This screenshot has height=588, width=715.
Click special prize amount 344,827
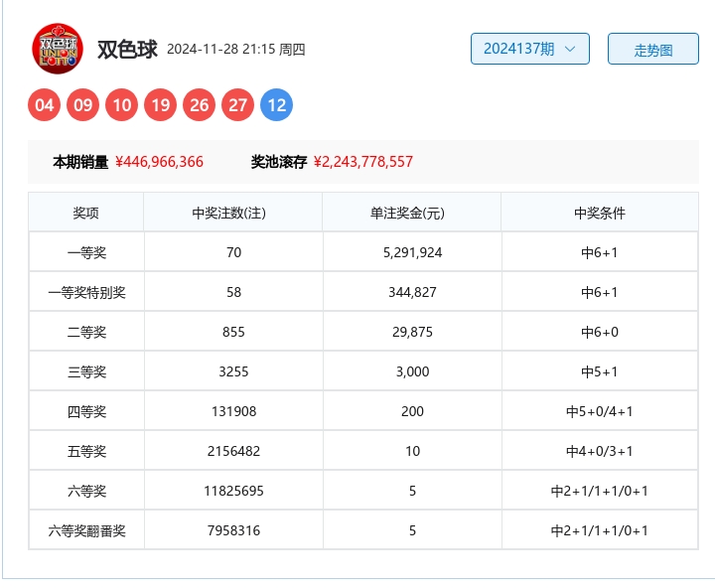(x=413, y=292)
